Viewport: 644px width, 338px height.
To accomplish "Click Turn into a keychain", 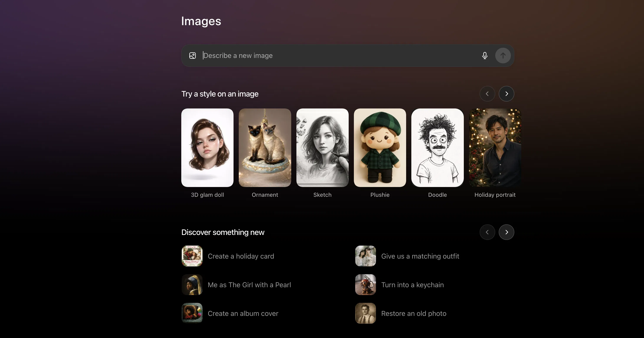I will pyautogui.click(x=412, y=285).
